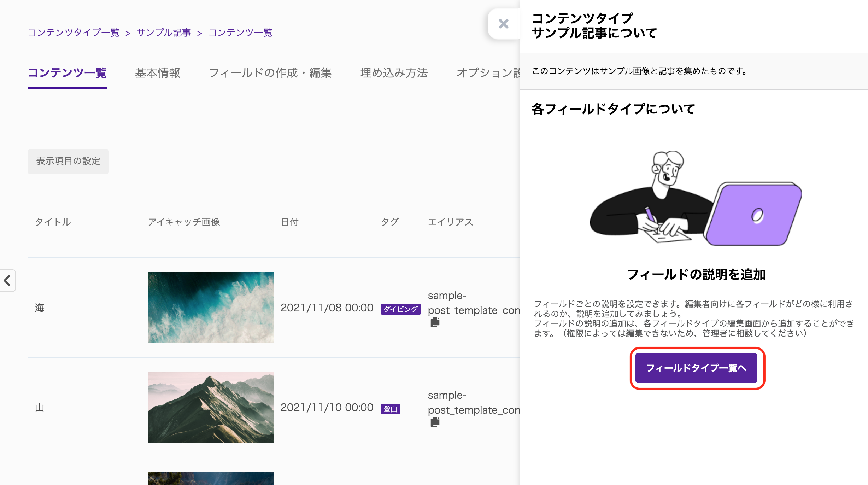Click the 登山 tag badge
The height and width of the screenshot is (485, 868).
(391, 409)
